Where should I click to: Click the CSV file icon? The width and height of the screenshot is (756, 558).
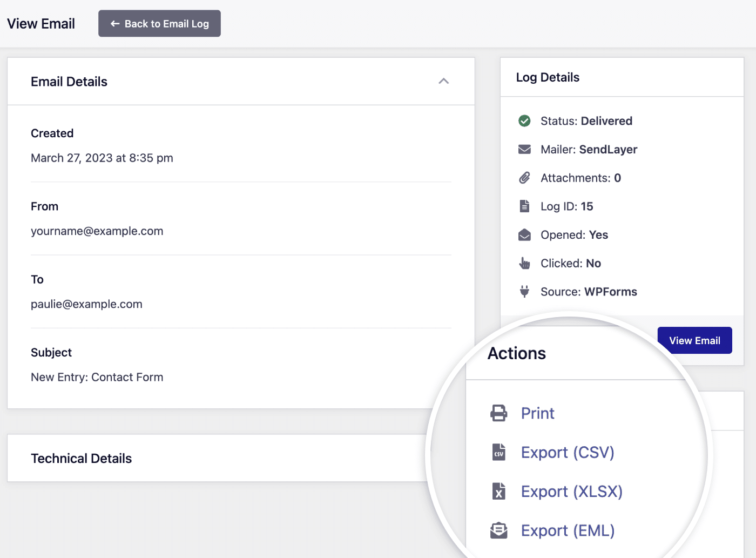499,452
